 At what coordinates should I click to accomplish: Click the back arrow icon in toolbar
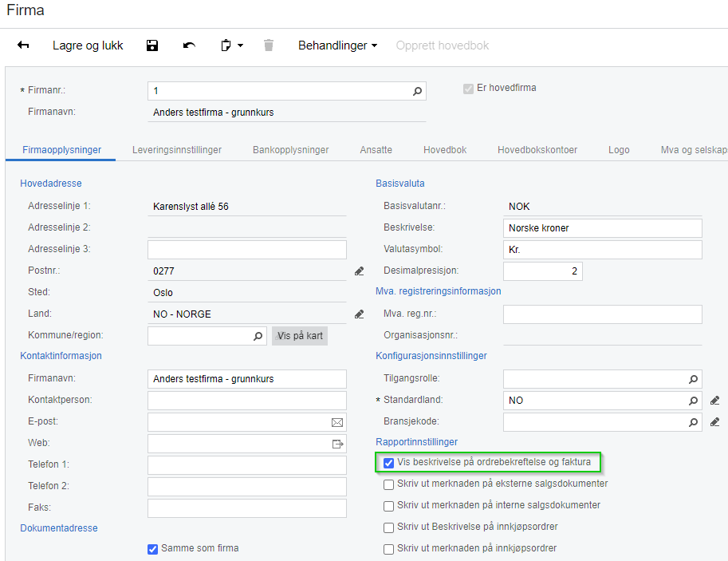click(x=23, y=45)
